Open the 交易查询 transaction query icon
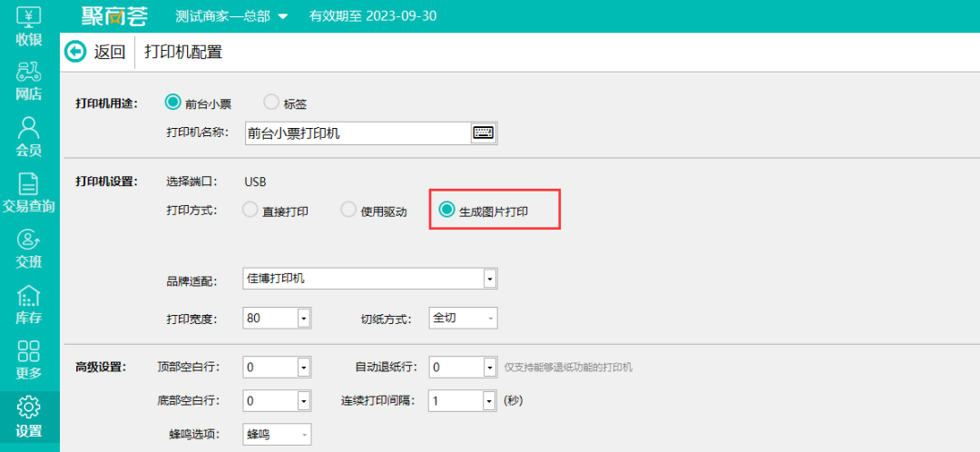 29,192
